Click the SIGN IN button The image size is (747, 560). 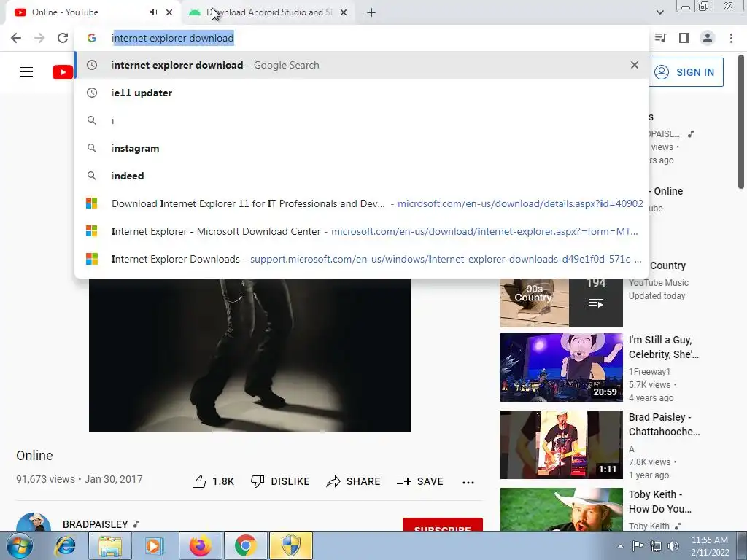686,72
